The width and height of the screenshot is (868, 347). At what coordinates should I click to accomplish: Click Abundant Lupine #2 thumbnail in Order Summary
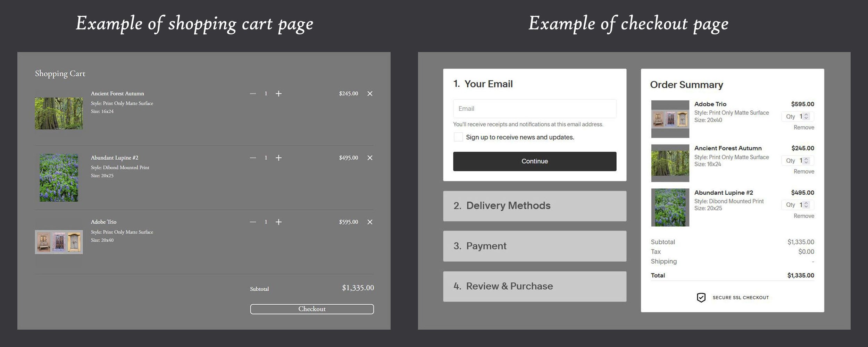click(x=670, y=208)
